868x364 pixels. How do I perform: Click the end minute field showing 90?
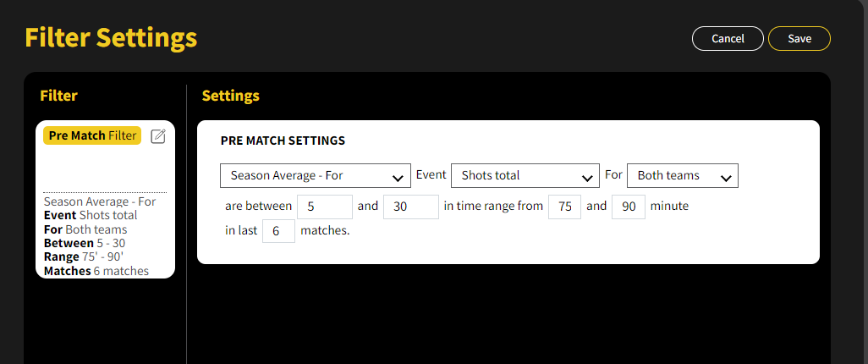pos(628,207)
